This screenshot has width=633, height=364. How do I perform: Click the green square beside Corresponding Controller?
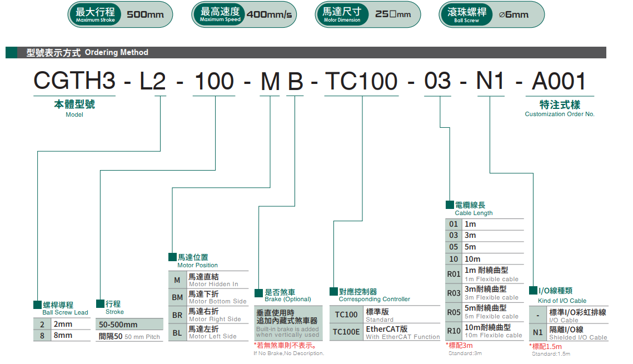(333, 291)
